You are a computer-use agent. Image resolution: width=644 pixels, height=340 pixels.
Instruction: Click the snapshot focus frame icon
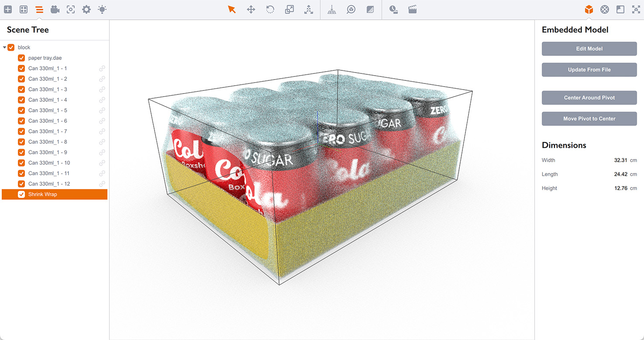(71, 9)
